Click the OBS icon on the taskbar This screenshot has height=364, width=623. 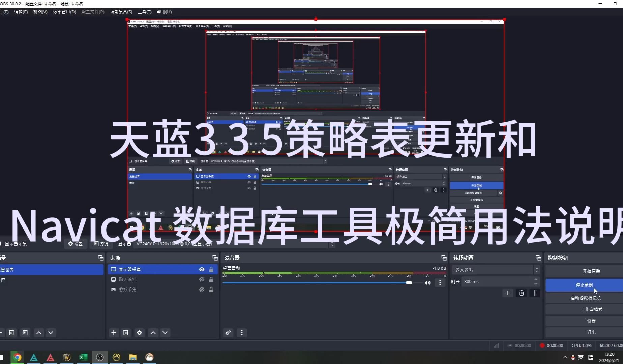coord(100,357)
